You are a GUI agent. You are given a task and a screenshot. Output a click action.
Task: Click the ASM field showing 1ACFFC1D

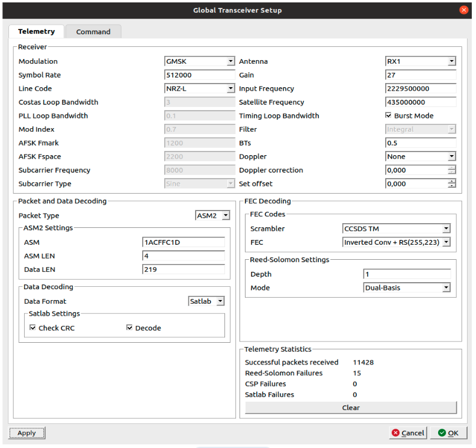[184, 242]
